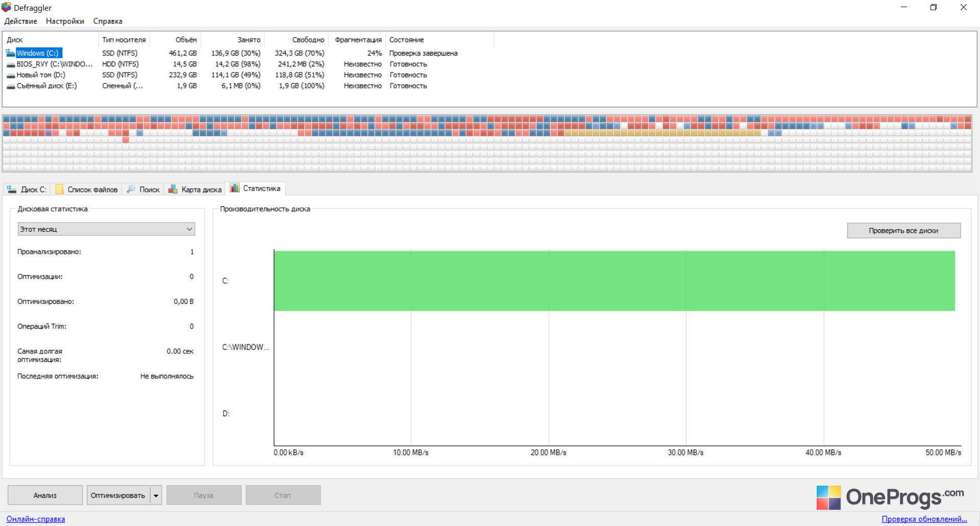The image size is (980, 526).
Task: Click the Не выполнялось value
Action: click(167, 376)
